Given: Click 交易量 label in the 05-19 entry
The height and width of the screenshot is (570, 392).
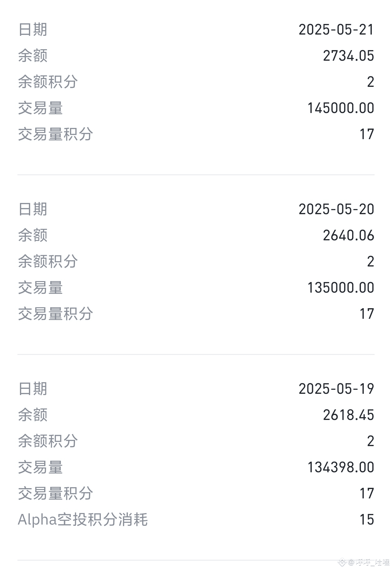Looking at the screenshot, I should (x=40, y=467).
